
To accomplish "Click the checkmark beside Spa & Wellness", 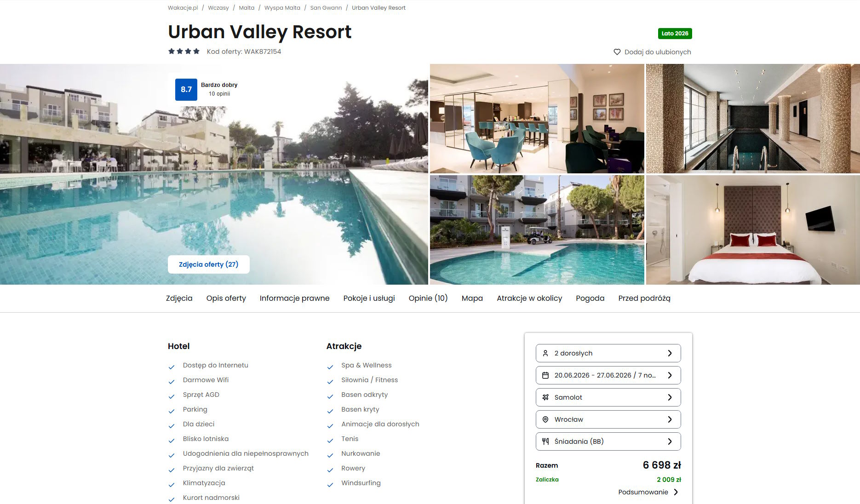I will [x=330, y=367].
